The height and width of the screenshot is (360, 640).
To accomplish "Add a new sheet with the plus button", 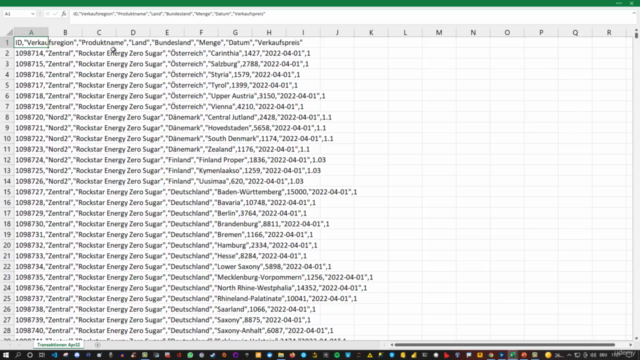I will (97, 345).
